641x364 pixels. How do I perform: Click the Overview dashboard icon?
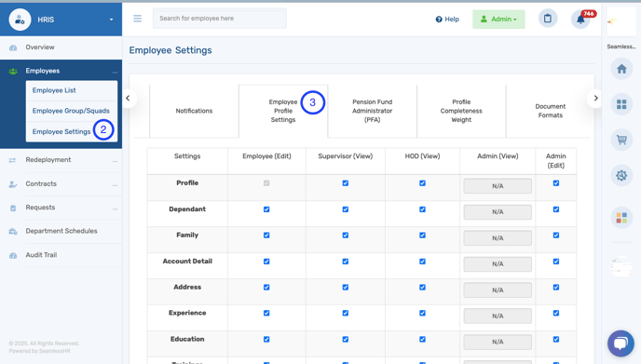coord(13,47)
